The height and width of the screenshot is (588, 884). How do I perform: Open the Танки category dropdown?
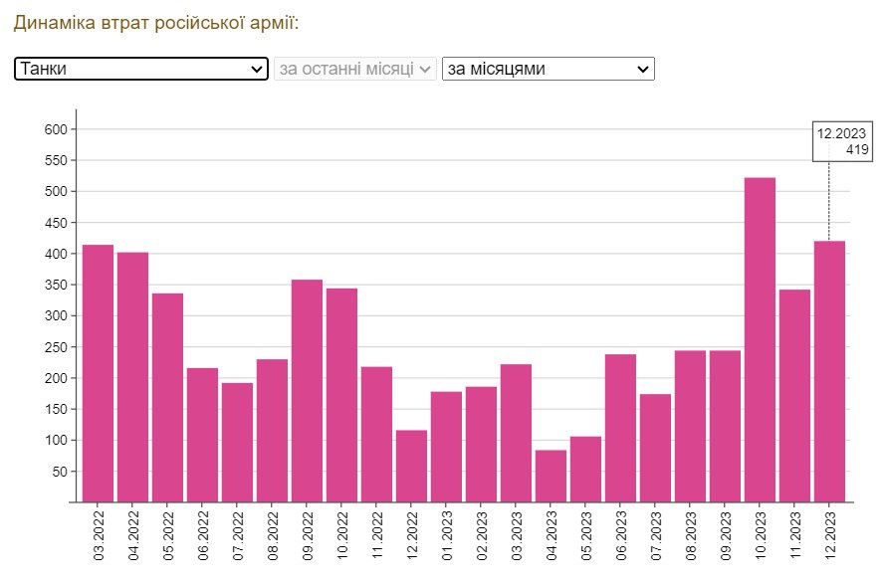point(141,69)
